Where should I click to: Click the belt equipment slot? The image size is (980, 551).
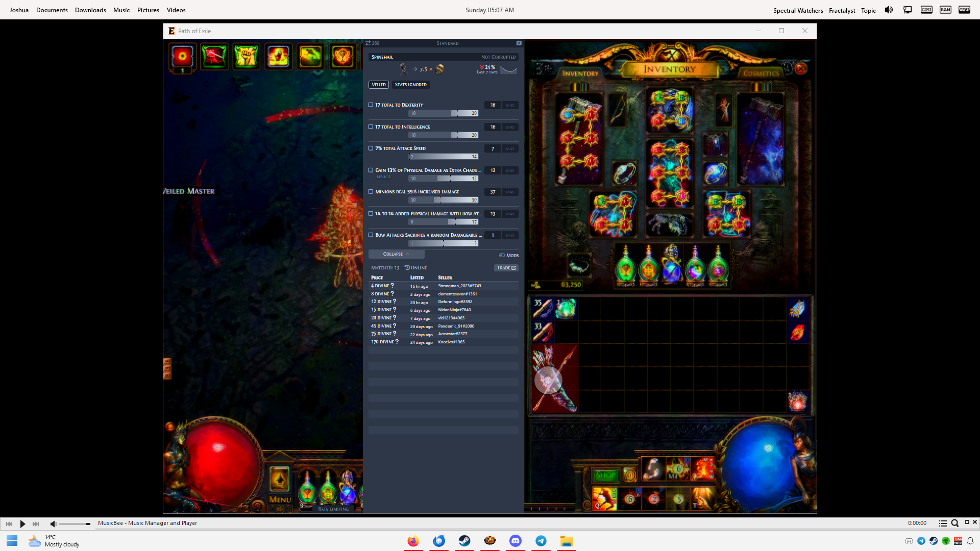click(x=670, y=224)
